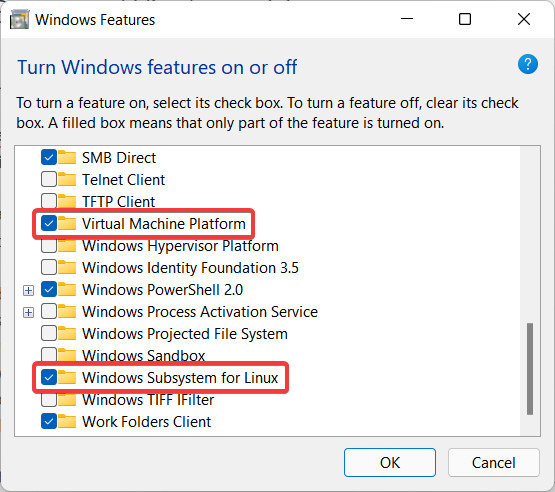Screen dimensions: 555x492
Task: Click the Windows Features title bar icon
Action: (x=19, y=19)
